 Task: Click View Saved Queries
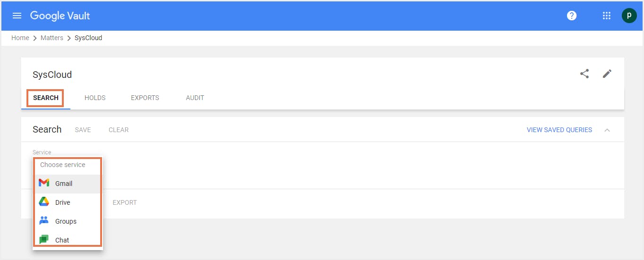tap(559, 130)
